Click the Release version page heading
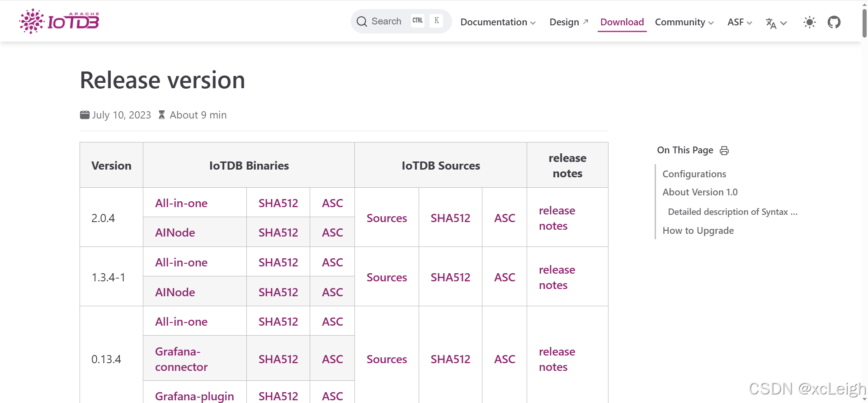Image resolution: width=868 pixels, height=403 pixels. [162, 80]
